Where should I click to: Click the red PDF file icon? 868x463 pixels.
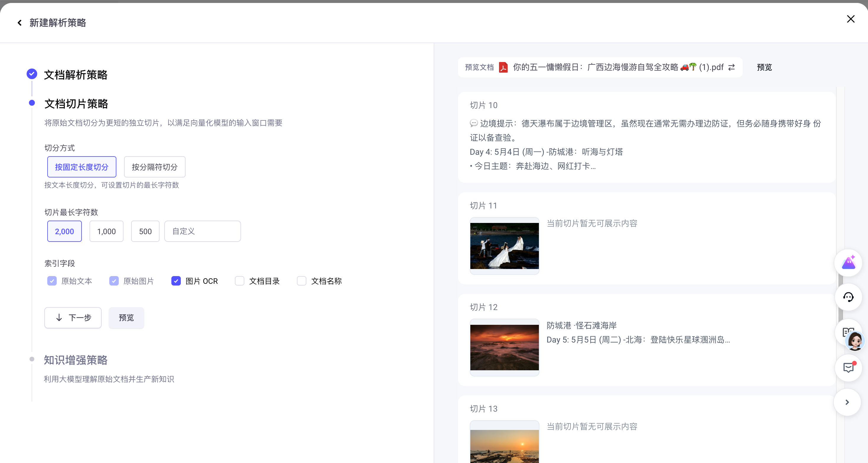click(x=503, y=67)
